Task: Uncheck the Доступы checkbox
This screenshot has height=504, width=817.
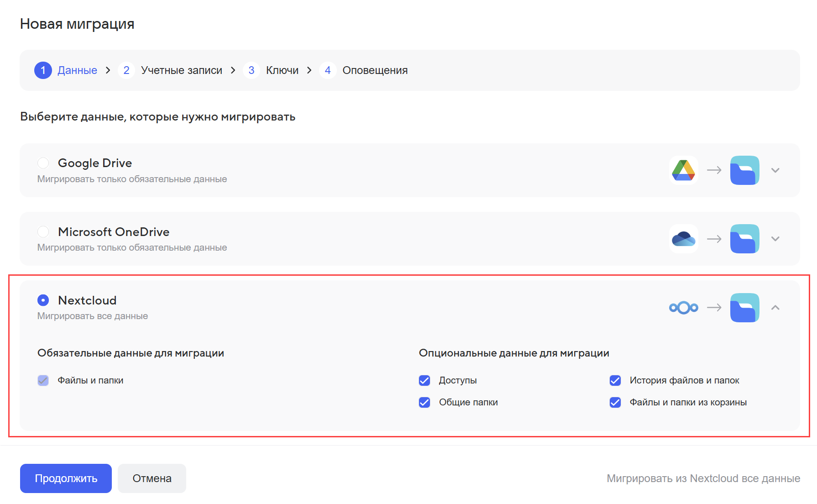Action: point(424,380)
